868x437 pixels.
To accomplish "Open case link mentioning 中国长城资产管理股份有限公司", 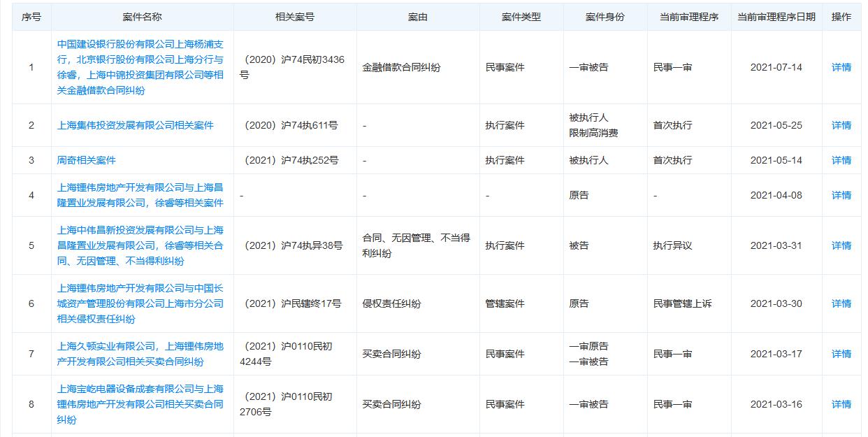I will pos(140,301).
